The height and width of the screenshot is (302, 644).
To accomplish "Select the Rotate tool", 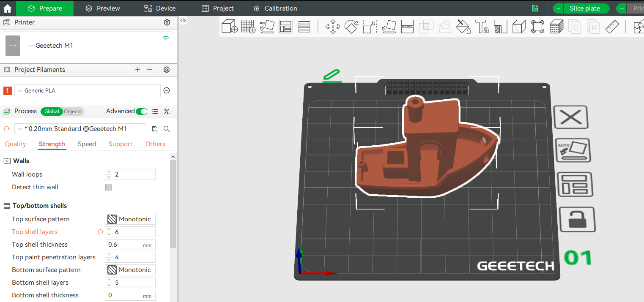I will tap(351, 26).
